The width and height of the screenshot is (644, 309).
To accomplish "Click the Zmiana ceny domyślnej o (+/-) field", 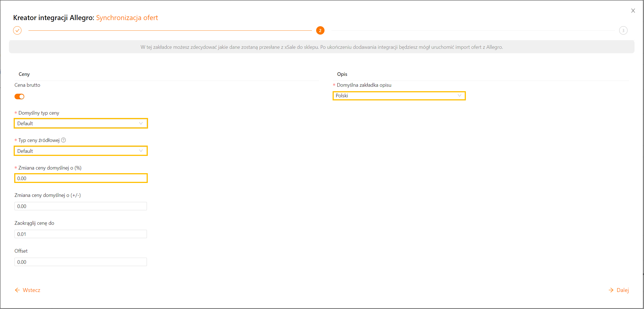I will click(x=81, y=206).
